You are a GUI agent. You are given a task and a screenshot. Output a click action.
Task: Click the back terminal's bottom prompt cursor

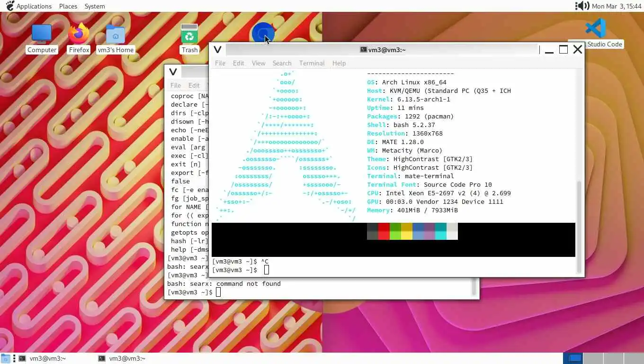point(218,292)
